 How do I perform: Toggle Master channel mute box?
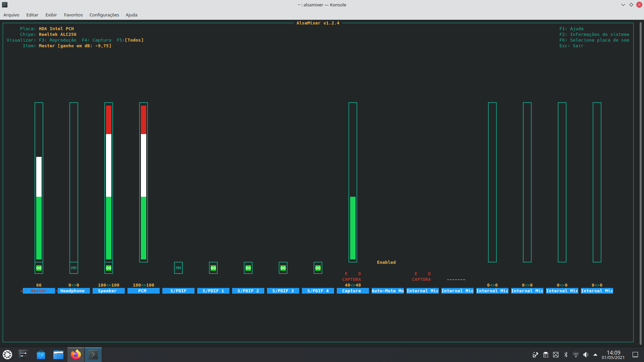[39, 268]
